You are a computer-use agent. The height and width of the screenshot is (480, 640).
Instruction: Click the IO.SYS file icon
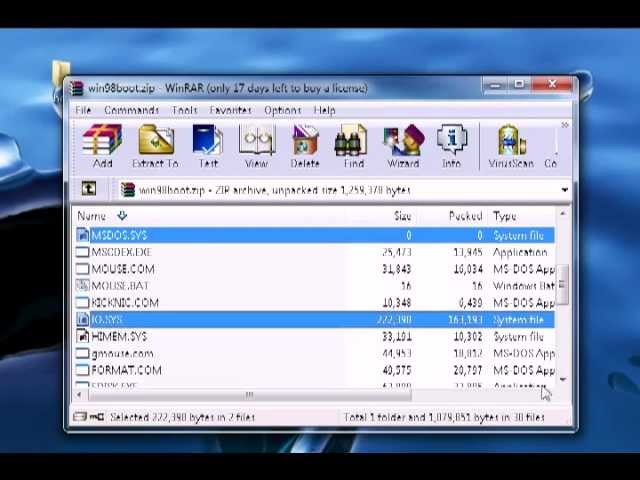(x=82, y=320)
